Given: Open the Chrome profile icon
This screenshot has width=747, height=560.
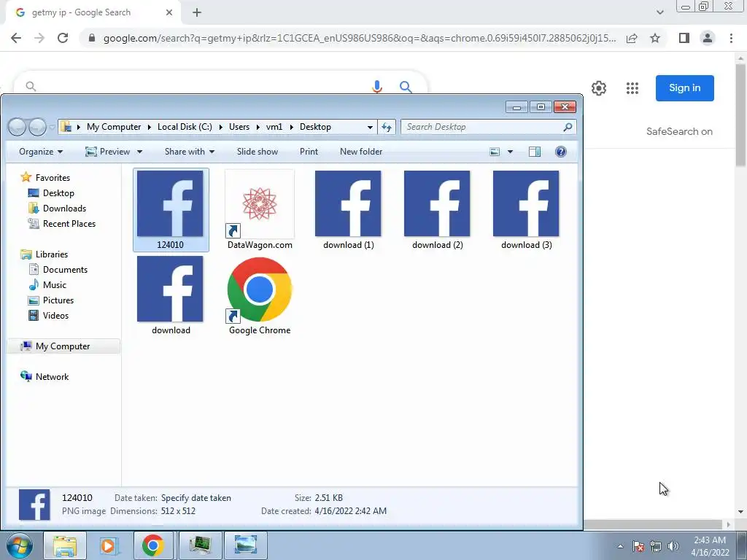Looking at the screenshot, I should pos(708,38).
